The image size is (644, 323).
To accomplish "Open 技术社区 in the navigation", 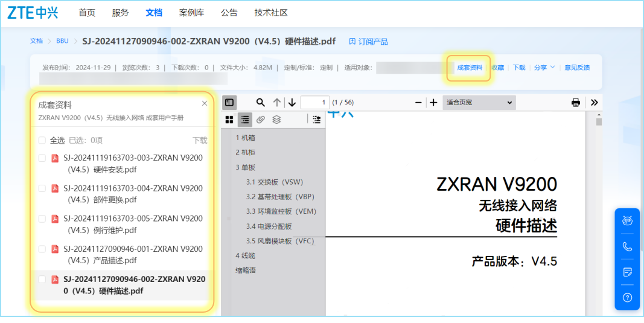I will click(x=270, y=13).
